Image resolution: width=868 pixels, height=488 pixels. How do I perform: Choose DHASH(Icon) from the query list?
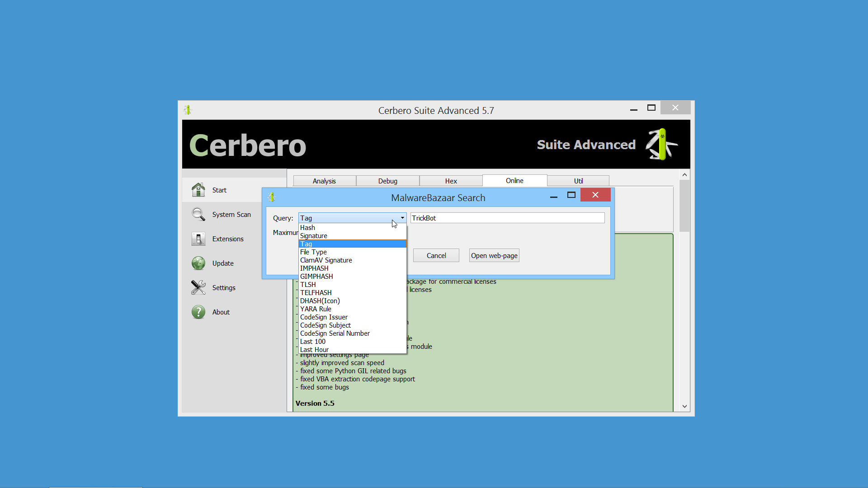click(353, 301)
